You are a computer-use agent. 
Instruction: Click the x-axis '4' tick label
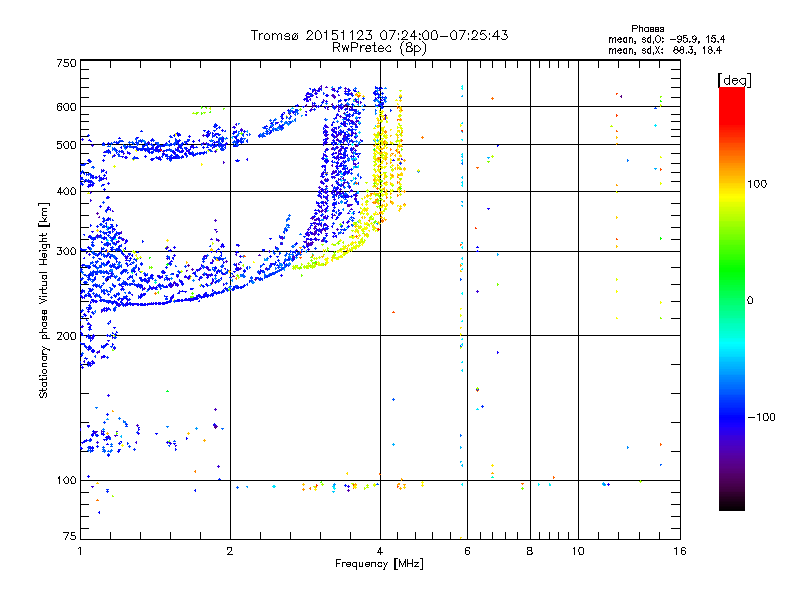(x=380, y=551)
